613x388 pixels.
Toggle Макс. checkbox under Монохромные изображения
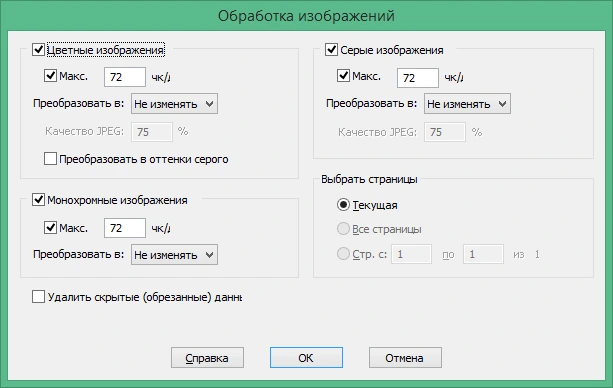coord(50,227)
